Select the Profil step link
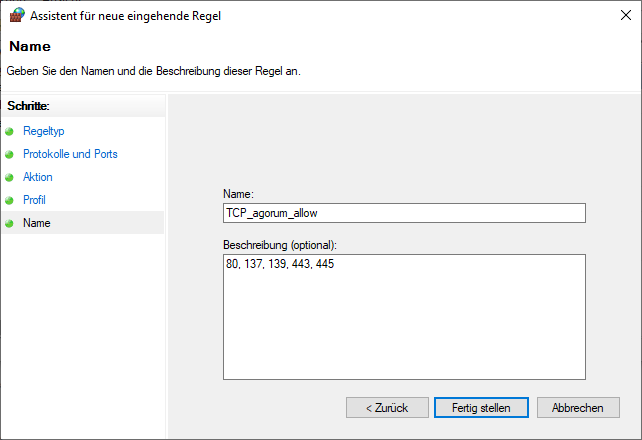Viewport: 642px width, 440px height. coord(34,200)
